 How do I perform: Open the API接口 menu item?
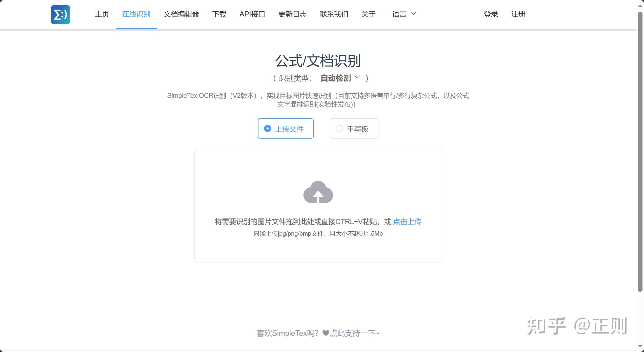[x=252, y=14]
